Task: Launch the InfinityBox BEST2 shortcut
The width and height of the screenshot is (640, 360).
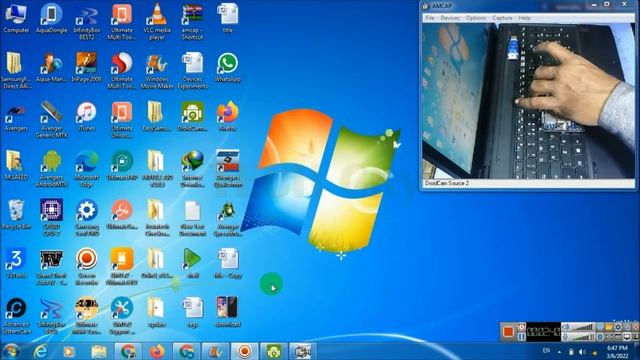Action: coord(87,22)
